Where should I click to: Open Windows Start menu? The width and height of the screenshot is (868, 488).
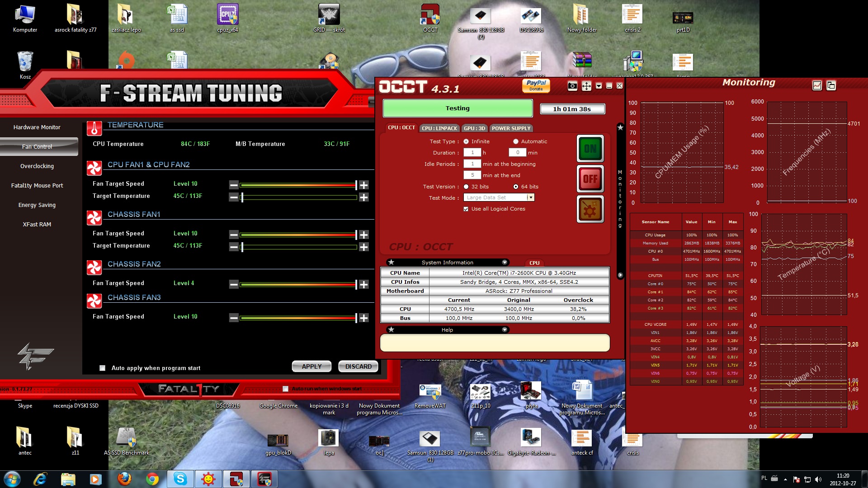(12, 479)
